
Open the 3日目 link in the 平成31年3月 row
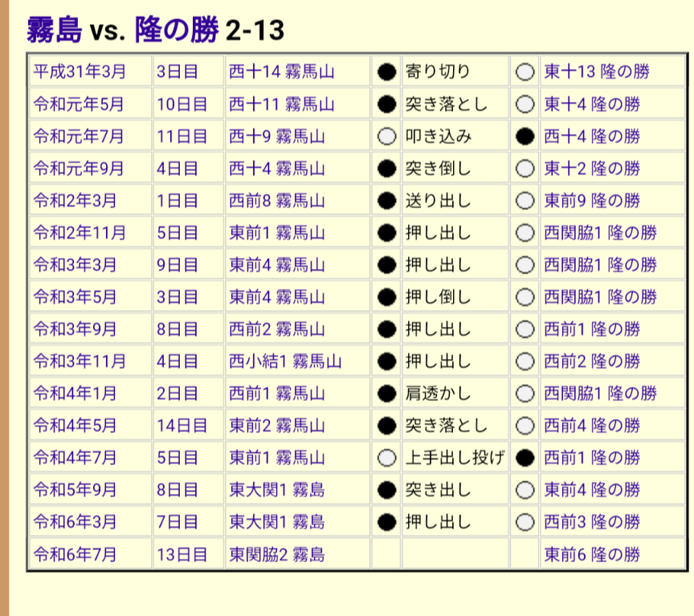[x=177, y=71]
